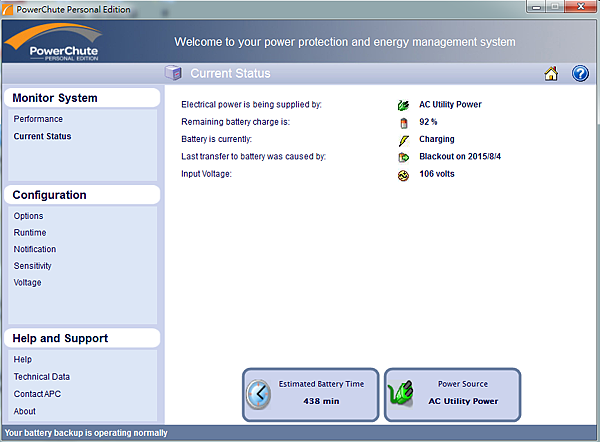Screen dimensions: 600x442
Task: Click the transfer icon beside Blackout on 2015/8/4
Action: tap(403, 157)
